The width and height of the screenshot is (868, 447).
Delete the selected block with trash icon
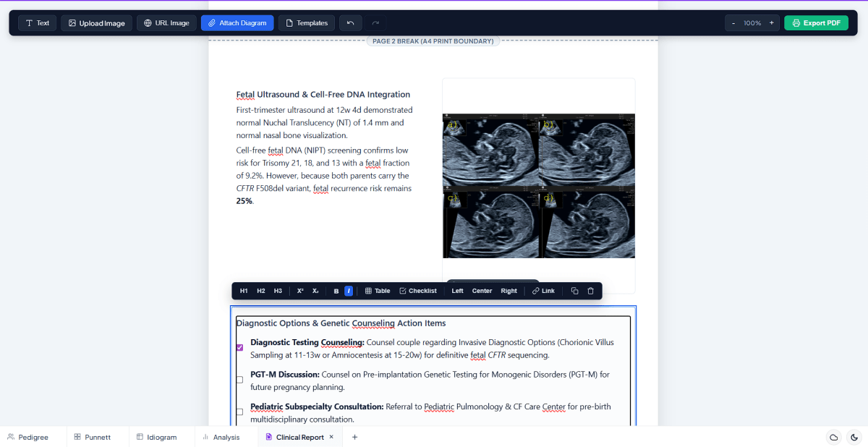click(590, 291)
